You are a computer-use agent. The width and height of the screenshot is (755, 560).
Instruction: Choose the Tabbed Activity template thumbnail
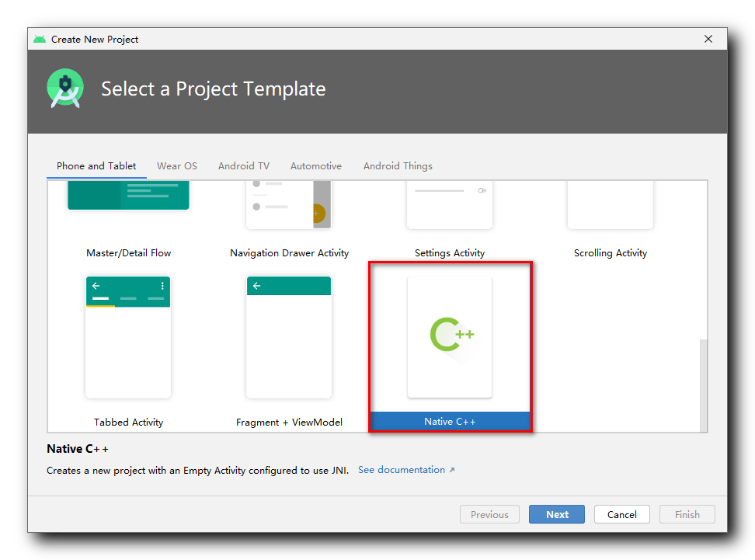tap(128, 337)
